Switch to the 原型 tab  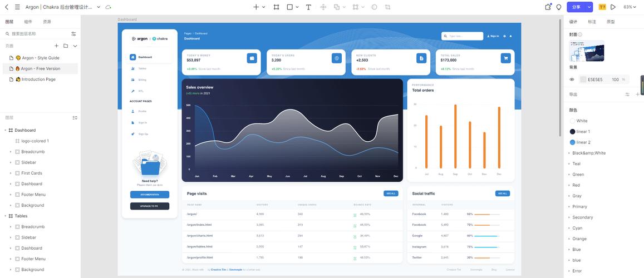click(610, 22)
